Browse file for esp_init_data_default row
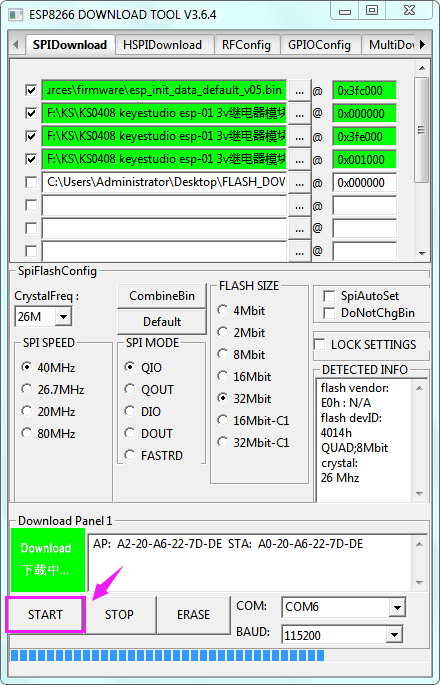Viewport: 440px width, 685px height. coord(299,91)
